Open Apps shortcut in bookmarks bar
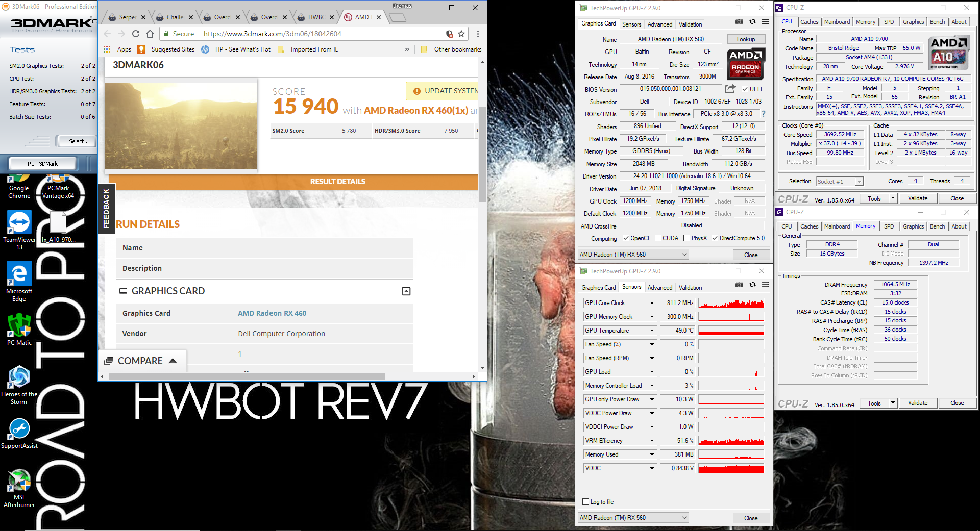This screenshot has height=531, width=980. pos(117,49)
